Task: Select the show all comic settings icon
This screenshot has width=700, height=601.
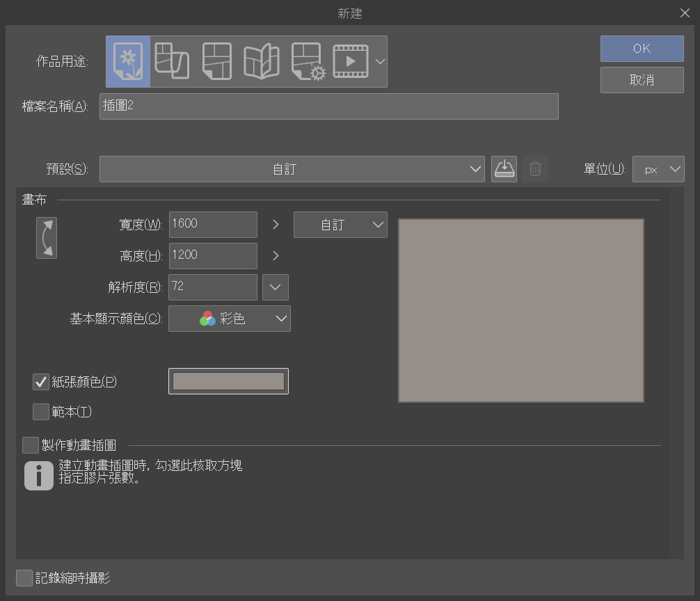Action: (308, 61)
